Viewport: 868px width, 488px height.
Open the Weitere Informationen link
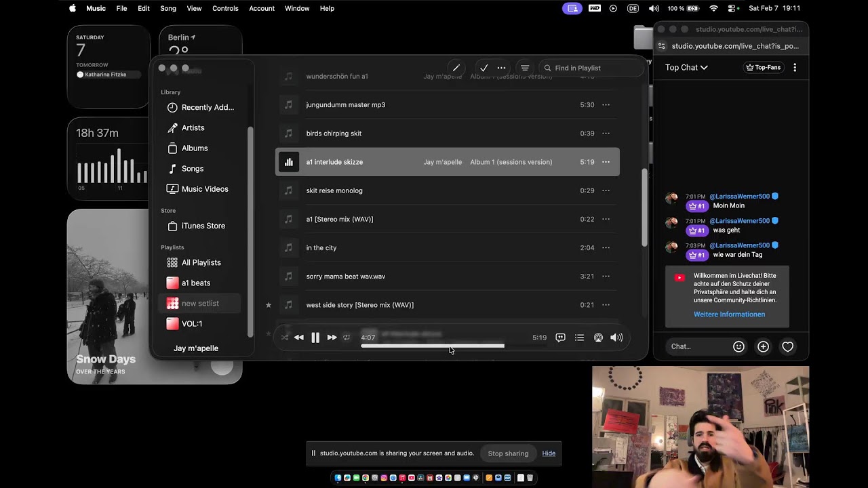729,314
